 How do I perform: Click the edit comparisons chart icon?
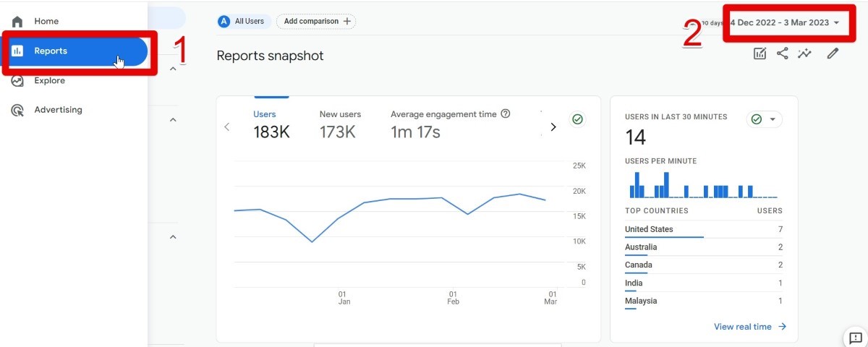tap(759, 53)
